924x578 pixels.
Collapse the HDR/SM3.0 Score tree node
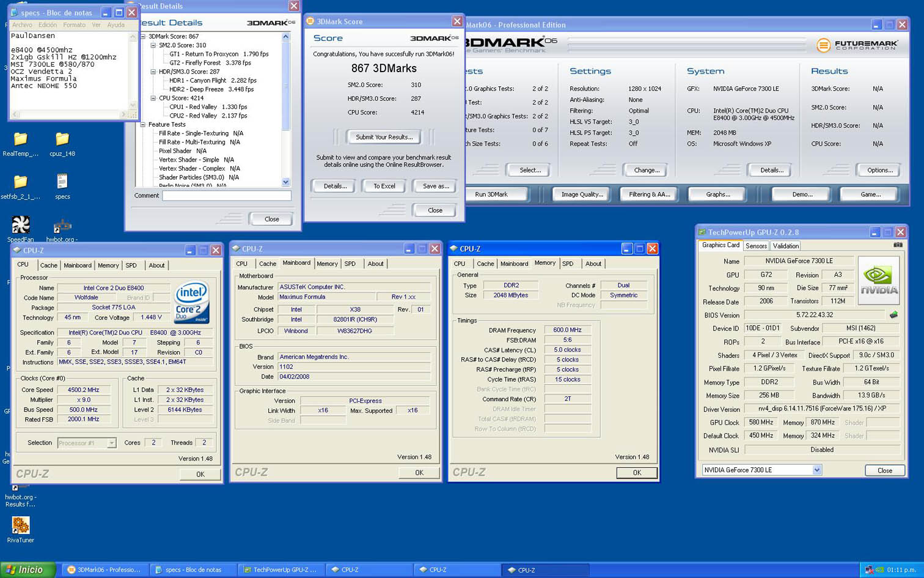click(x=153, y=72)
